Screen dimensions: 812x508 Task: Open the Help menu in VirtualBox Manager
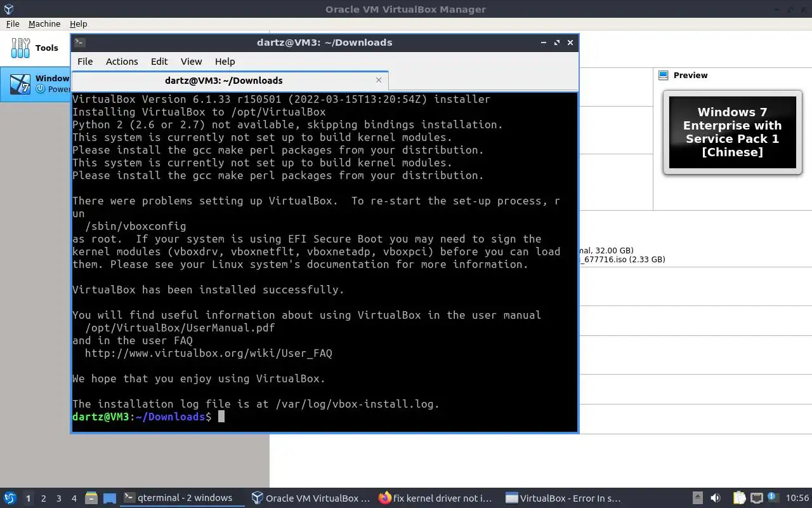[x=78, y=23]
